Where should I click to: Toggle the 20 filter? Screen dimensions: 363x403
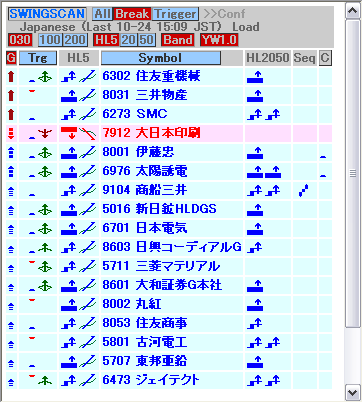click(129, 40)
